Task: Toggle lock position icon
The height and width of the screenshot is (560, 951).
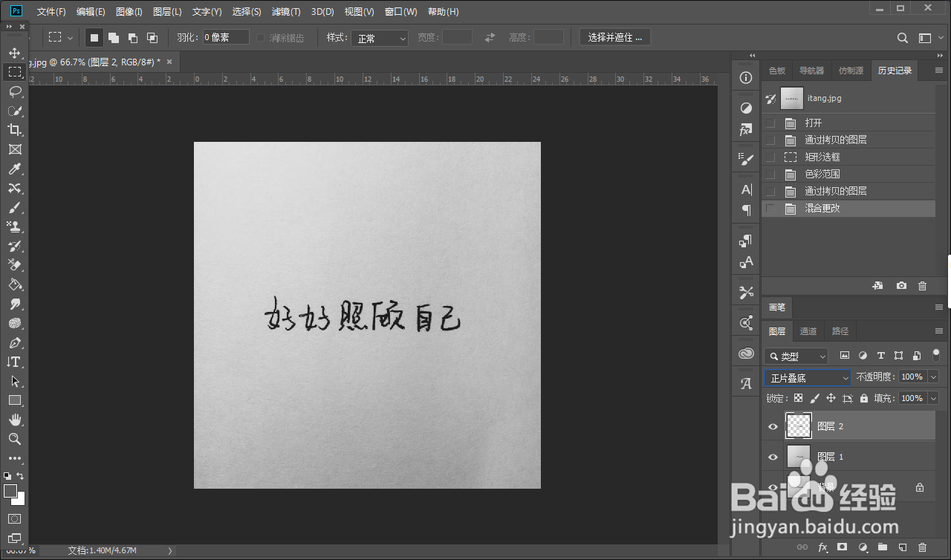Action: (x=831, y=399)
